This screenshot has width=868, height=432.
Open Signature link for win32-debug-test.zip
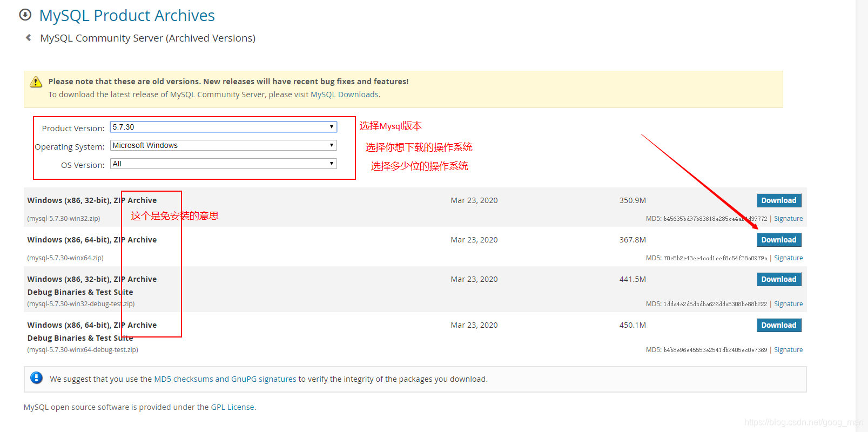point(788,304)
